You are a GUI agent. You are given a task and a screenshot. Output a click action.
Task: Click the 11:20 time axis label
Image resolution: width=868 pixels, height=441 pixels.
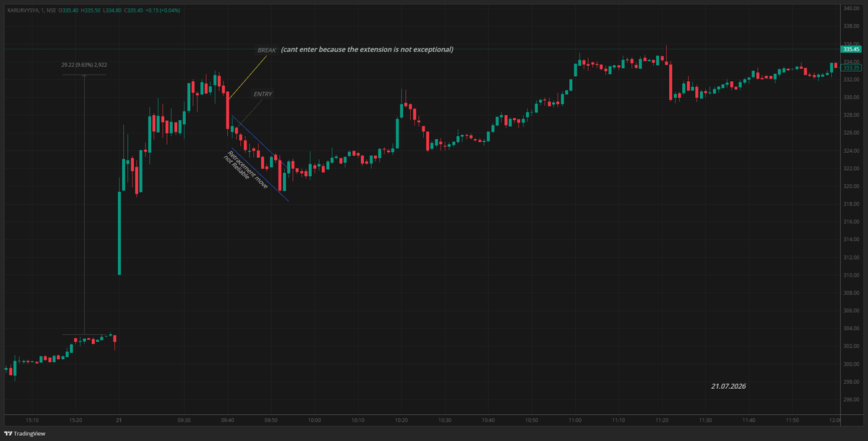coord(662,420)
